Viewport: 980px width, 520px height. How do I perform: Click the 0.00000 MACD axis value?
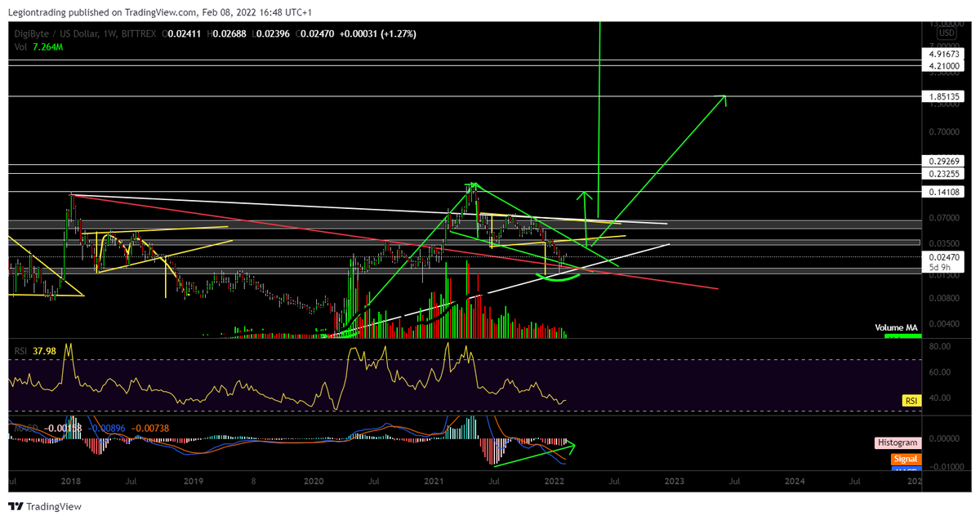click(x=942, y=439)
